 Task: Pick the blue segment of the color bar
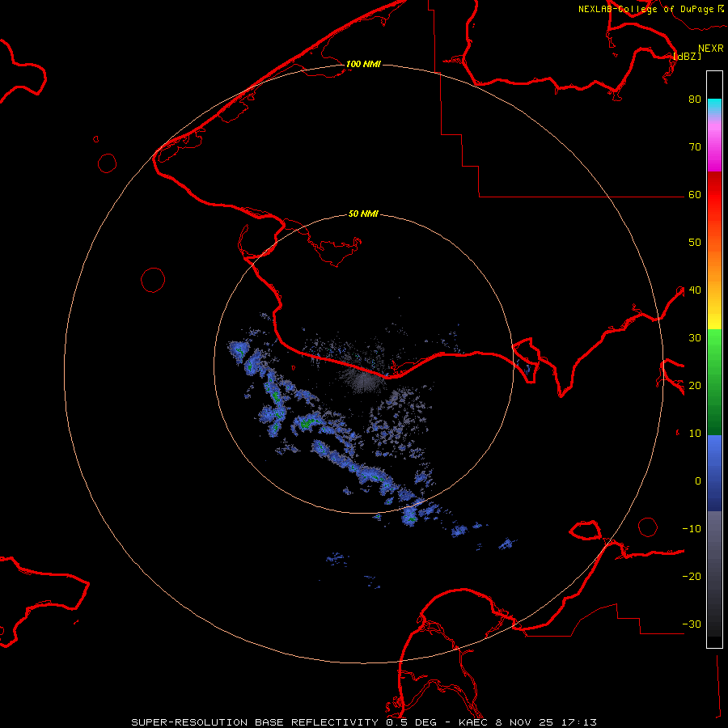pyautogui.click(x=714, y=473)
